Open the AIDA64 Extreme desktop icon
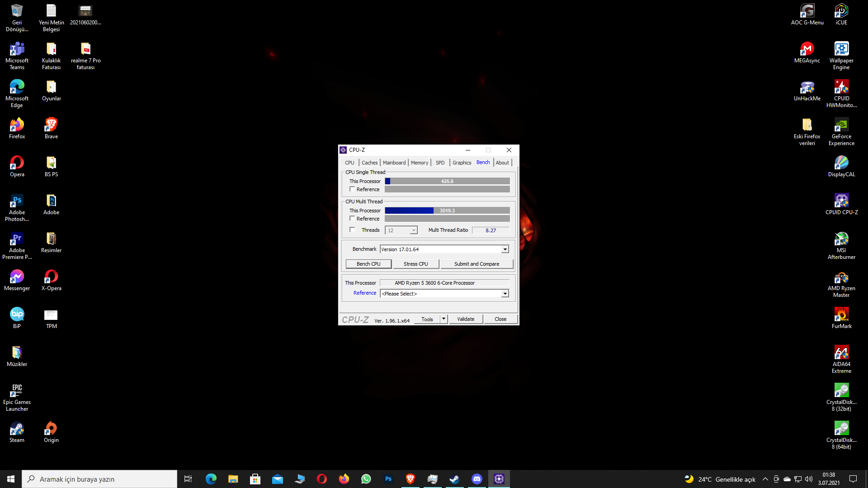 841,359
